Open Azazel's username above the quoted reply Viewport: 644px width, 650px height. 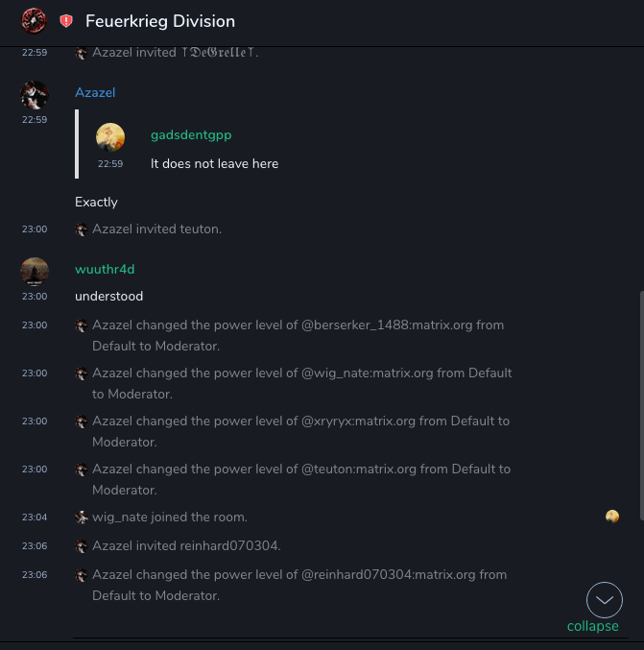95,92
